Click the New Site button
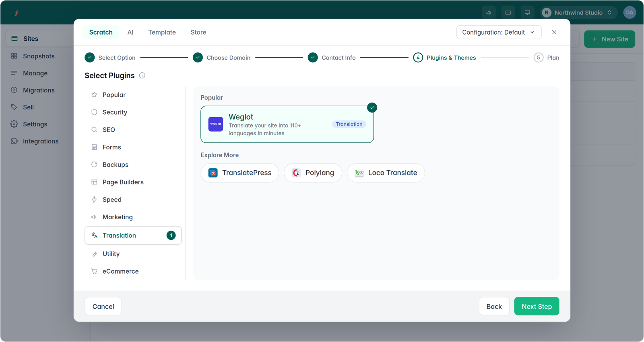 pos(609,39)
